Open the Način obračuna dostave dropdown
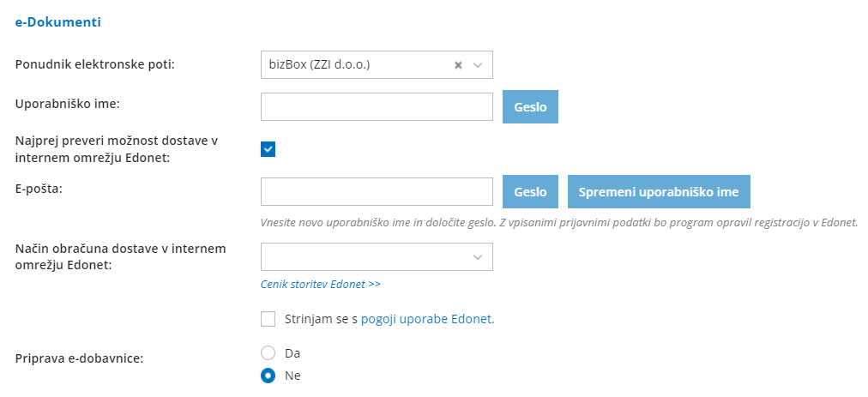 tap(377, 256)
